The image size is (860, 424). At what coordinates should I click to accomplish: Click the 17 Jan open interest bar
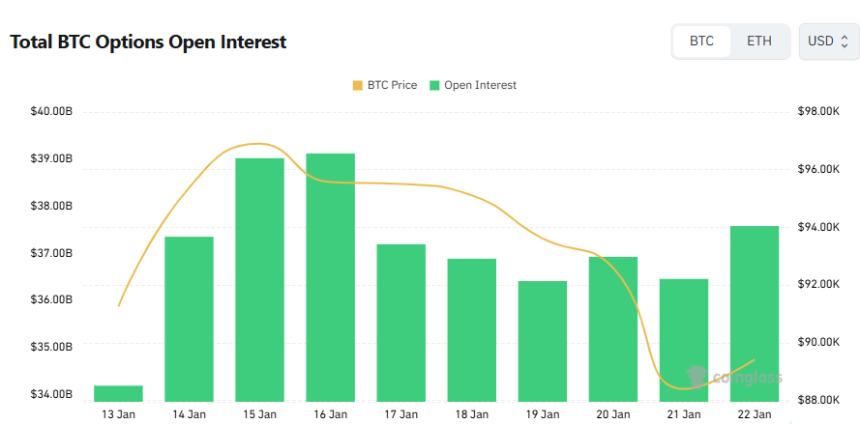click(401, 323)
